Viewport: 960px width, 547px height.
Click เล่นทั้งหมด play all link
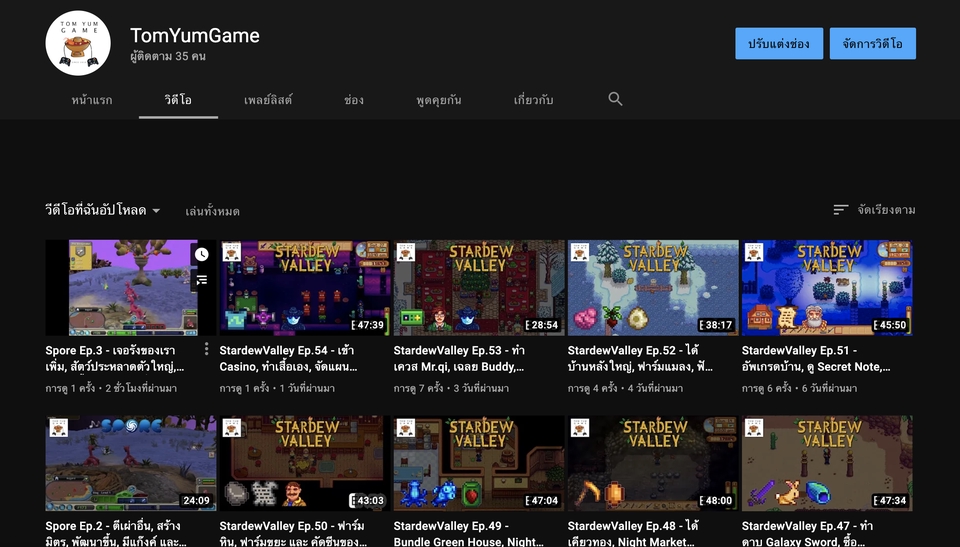point(212,211)
